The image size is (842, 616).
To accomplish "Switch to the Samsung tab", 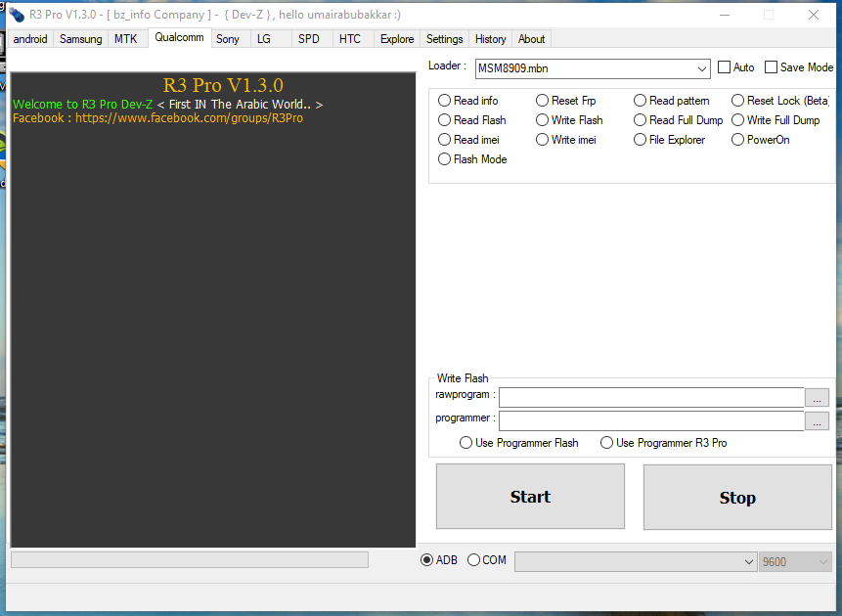I will pyautogui.click(x=80, y=39).
